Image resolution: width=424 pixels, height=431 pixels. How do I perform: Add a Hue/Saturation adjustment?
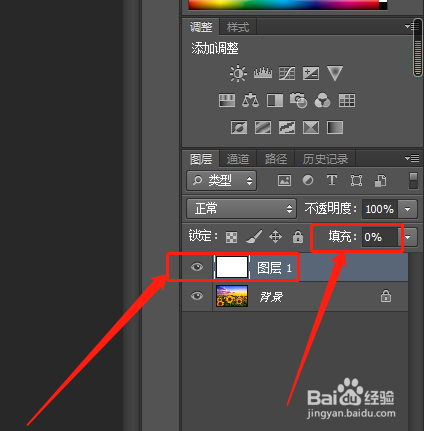pos(227,100)
